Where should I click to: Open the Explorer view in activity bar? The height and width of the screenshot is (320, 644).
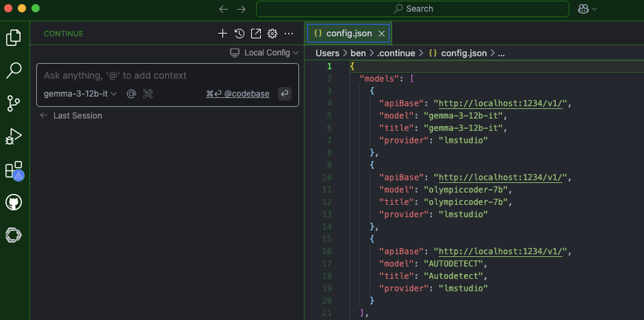(14, 38)
